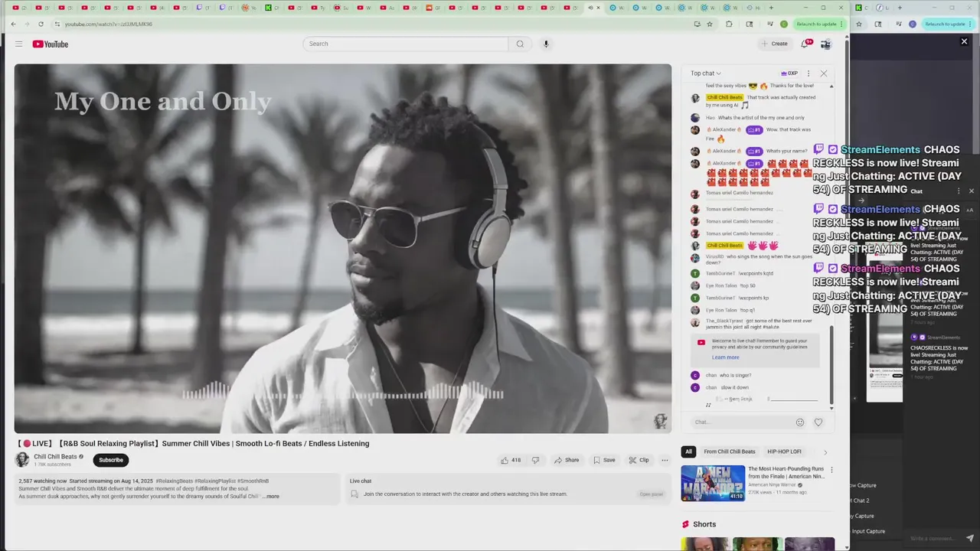Open the browser extensions puzzle icon
980x551 pixels.
(x=729, y=24)
